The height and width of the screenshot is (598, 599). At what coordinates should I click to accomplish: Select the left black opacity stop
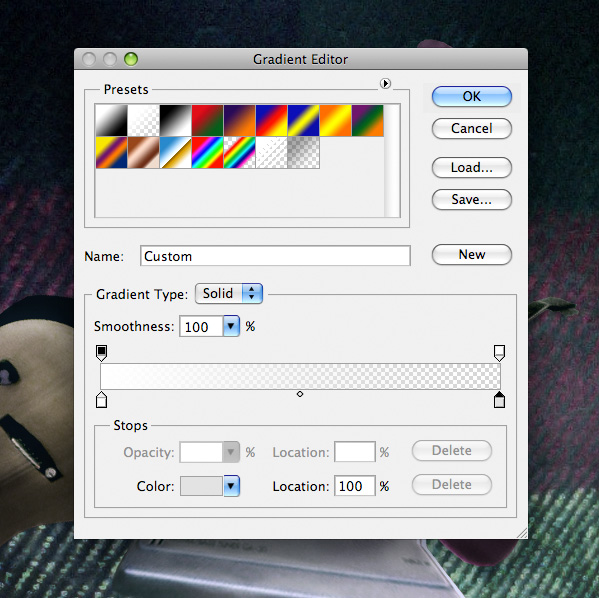pos(101,353)
